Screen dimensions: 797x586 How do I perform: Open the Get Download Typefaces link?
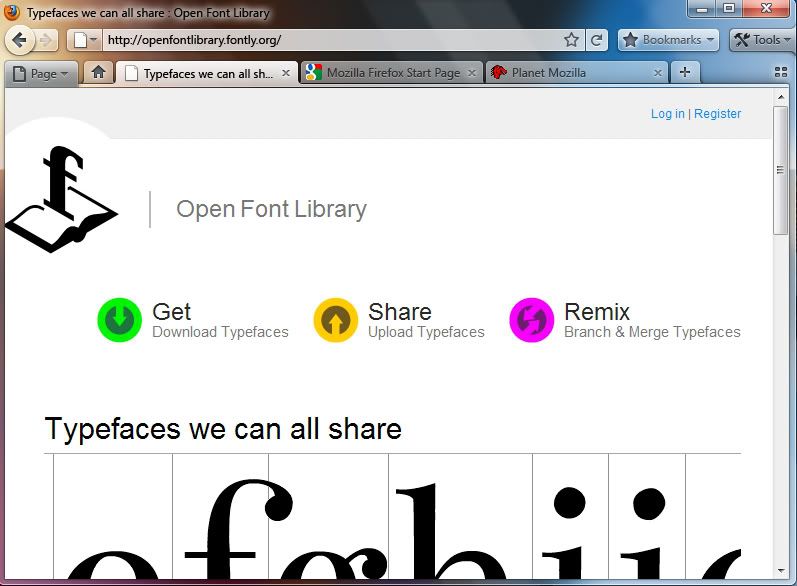tap(220, 320)
